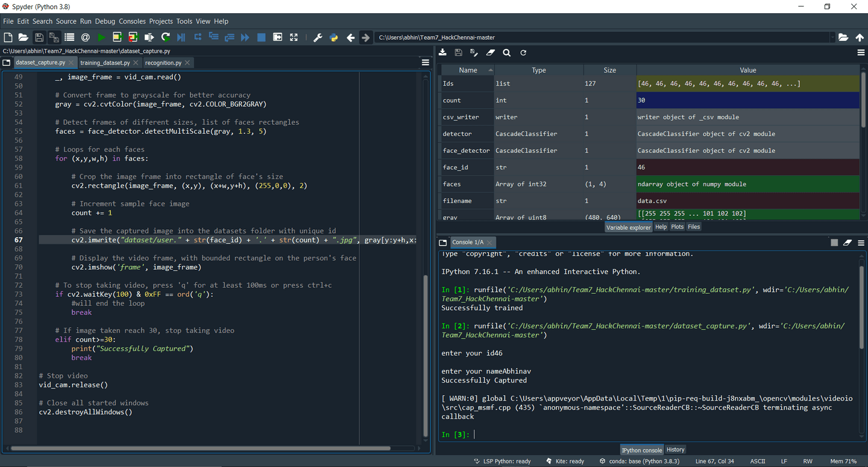Run selection or current line icon
The image size is (868, 467).
coord(149,37)
